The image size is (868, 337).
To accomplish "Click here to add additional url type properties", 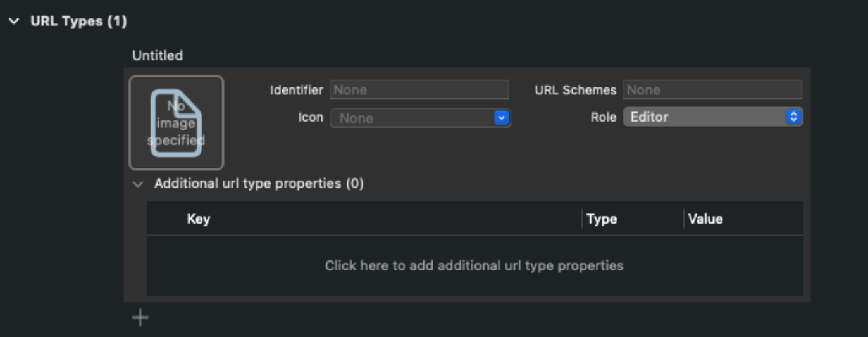I will point(474,265).
